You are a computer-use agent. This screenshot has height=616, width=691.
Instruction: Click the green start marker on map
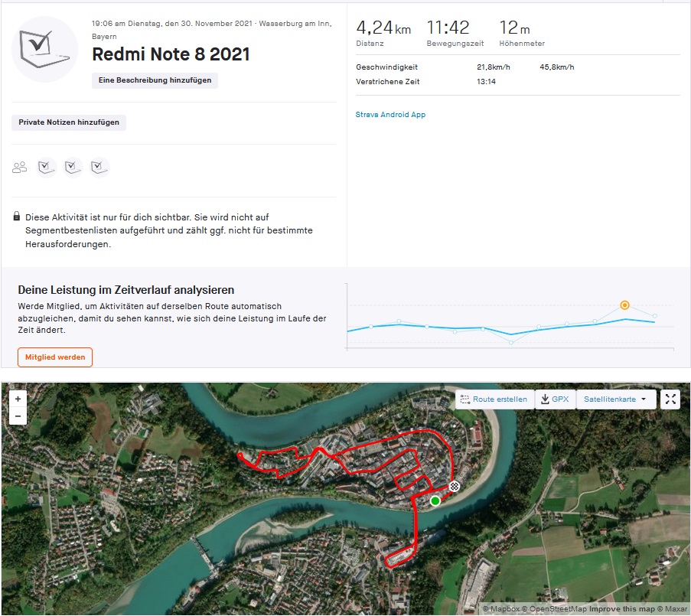(435, 500)
